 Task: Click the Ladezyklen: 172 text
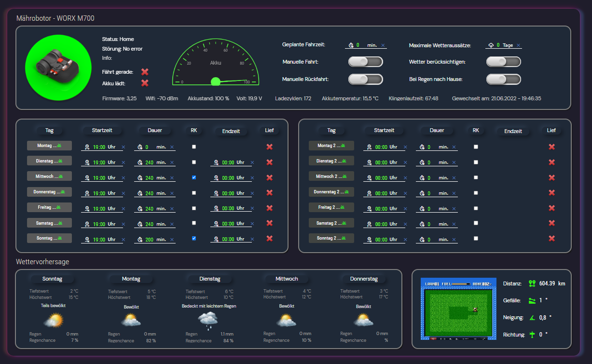tap(293, 98)
